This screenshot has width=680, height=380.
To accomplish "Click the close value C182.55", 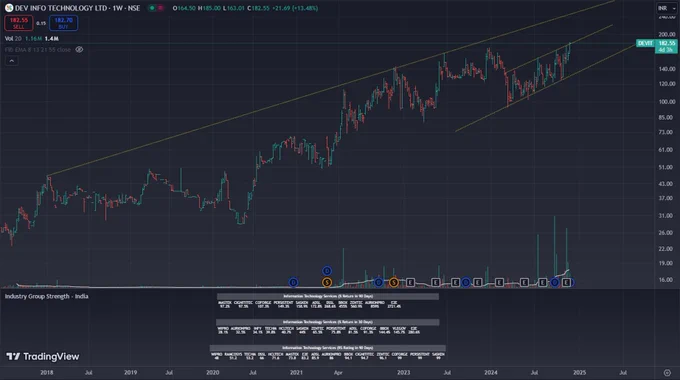I will 258,8.
